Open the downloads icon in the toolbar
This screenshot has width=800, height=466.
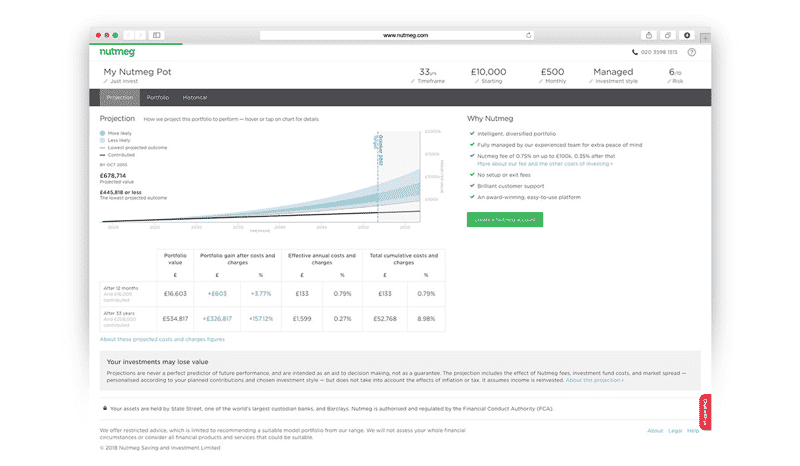point(687,35)
